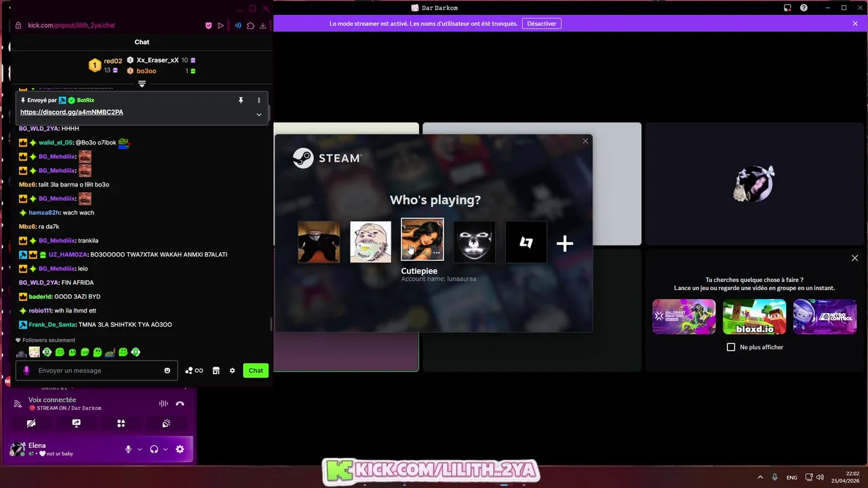
Task: Launch VALORANT Masters activity card
Action: [x=684, y=317]
